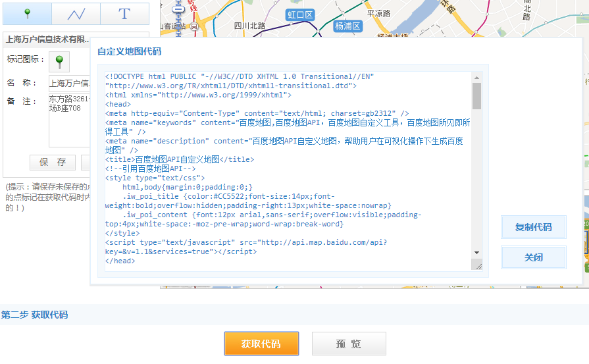Click the code textarea scroll-up arrow
The width and height of the screenshot is (589, 364).
pos(476,78)
